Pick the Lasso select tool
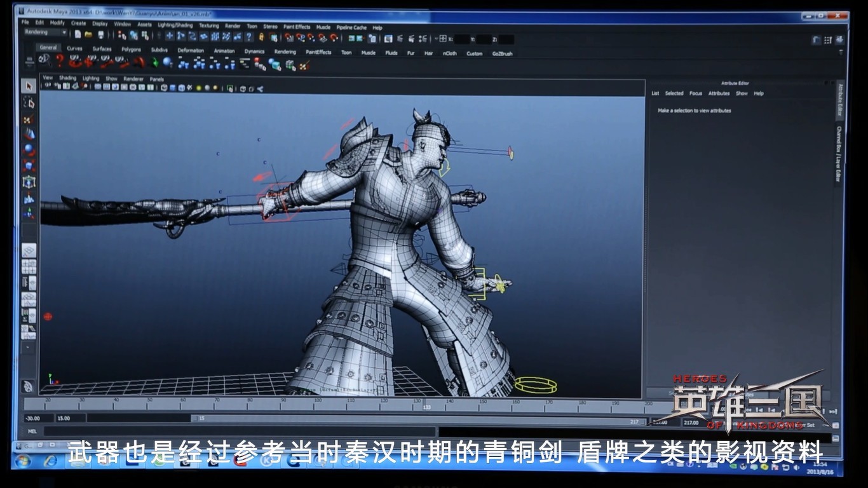 (x=29, y=102)
